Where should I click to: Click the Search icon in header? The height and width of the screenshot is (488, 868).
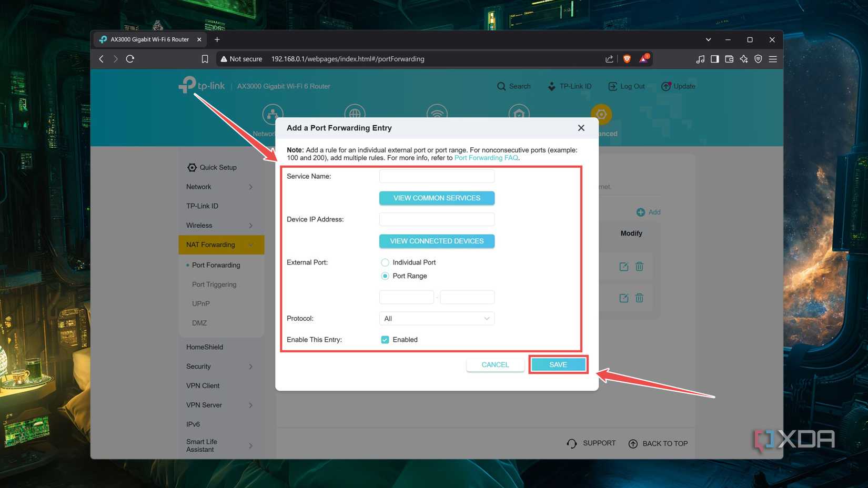[501, 86]
